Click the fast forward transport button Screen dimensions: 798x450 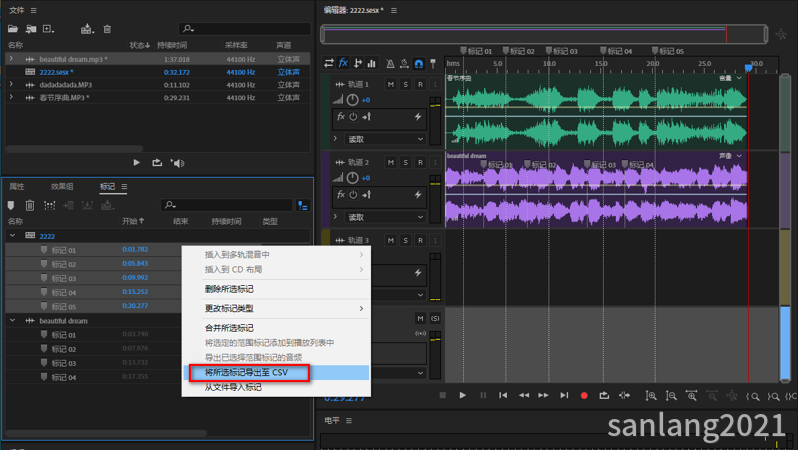[544, 396]
